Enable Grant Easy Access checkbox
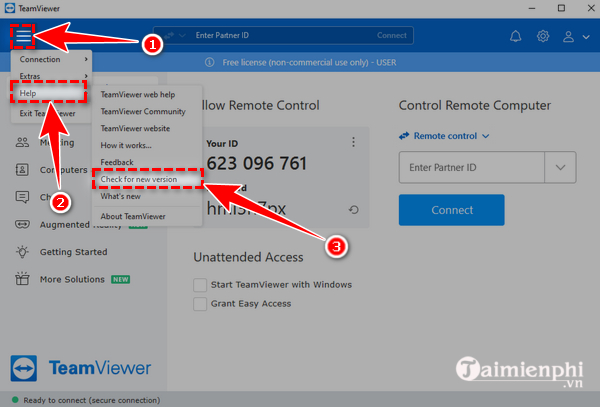Viewport: 600px width, 407px height. point(200,304)
